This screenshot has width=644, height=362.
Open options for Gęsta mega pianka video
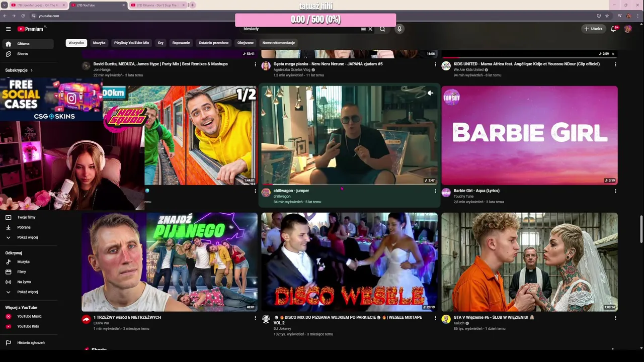[435, 64]
